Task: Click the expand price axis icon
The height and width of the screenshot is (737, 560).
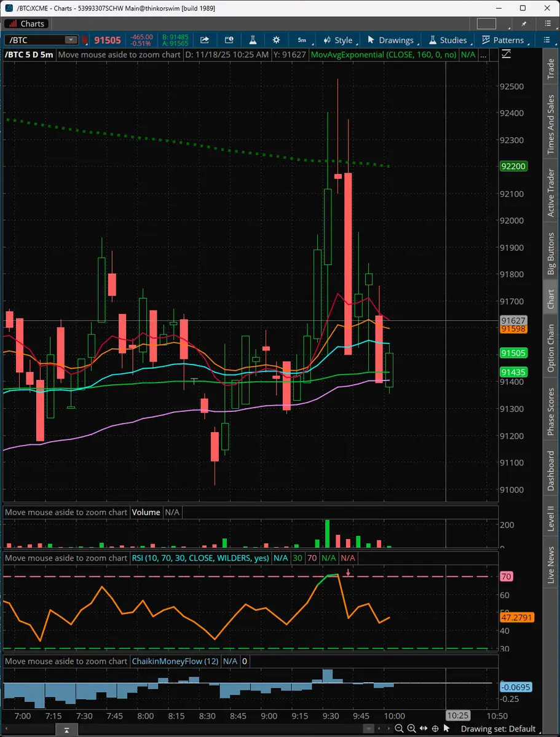Action: [506, 55]
